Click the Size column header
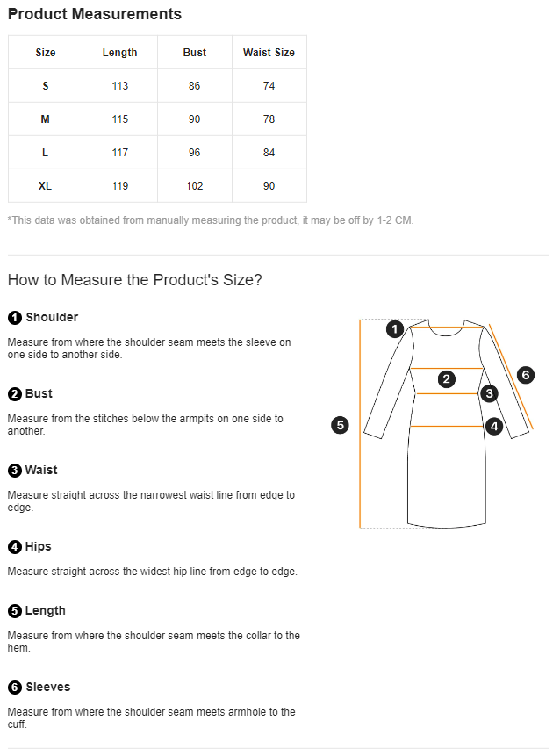 tap(46, 53)
